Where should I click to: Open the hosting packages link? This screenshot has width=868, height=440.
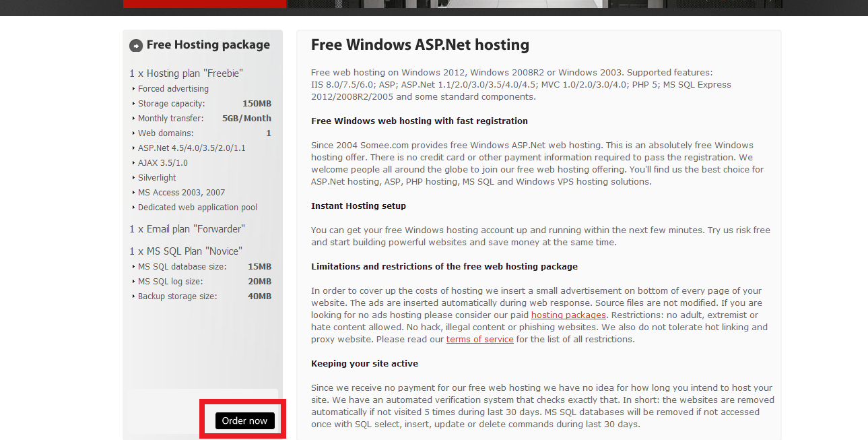[x=568, y=315]
